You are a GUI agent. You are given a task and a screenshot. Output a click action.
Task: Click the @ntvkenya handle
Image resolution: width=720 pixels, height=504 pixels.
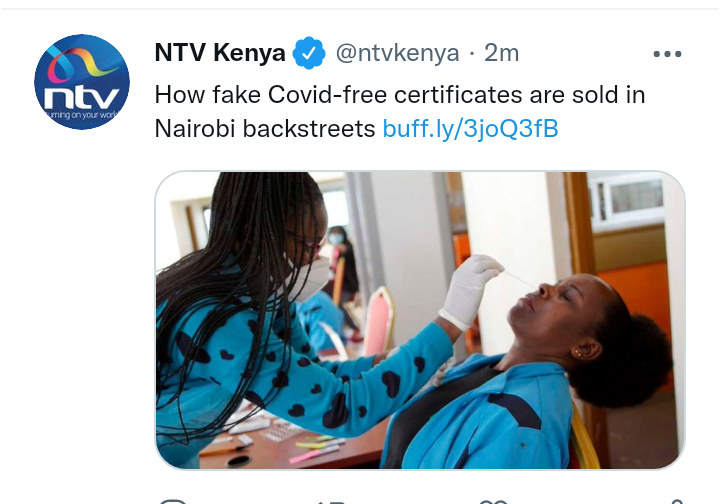point(397,53)
